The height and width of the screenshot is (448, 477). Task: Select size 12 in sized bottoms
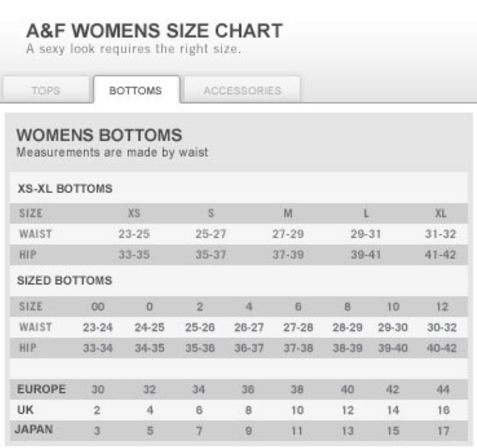pos(442,307)
